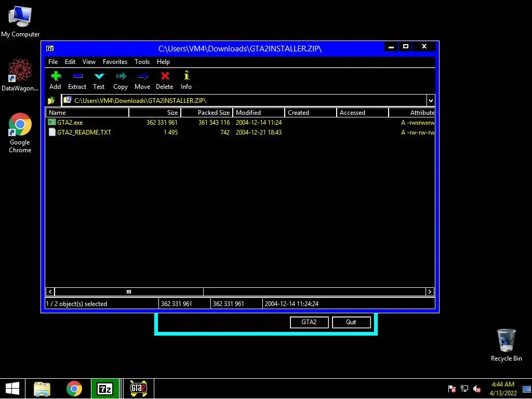Click the GTA2_README.TXT file name
Viewport: 532px width, 399px height.
pos(84,132)
